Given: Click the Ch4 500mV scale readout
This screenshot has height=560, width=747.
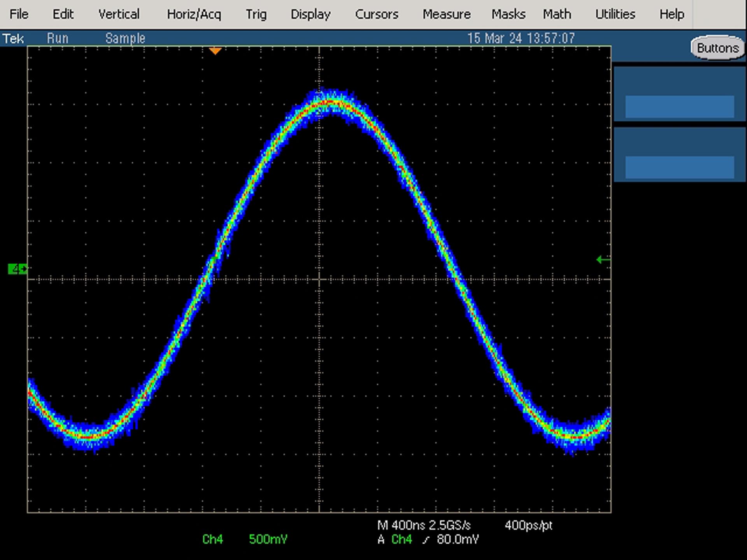Looking at the screenshot, I should (245, 539).
